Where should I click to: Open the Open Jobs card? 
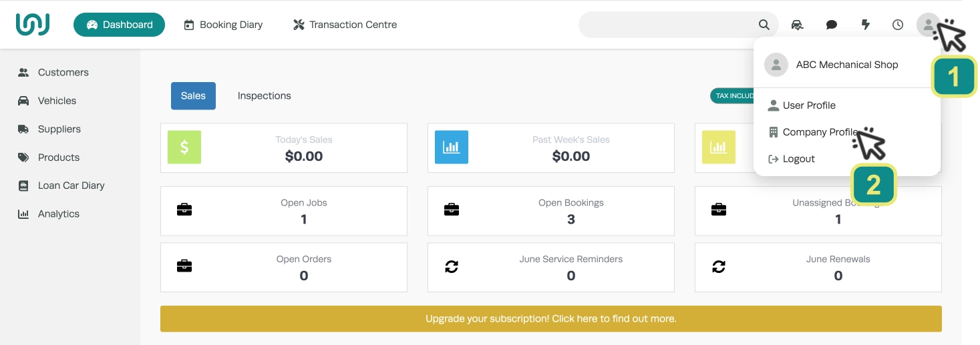[x=284, y=211]
